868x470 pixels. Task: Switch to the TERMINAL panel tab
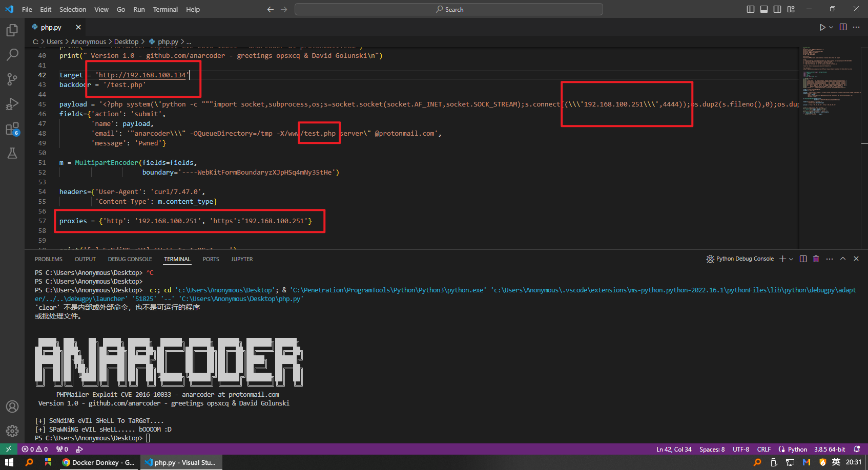click(177, 259)
